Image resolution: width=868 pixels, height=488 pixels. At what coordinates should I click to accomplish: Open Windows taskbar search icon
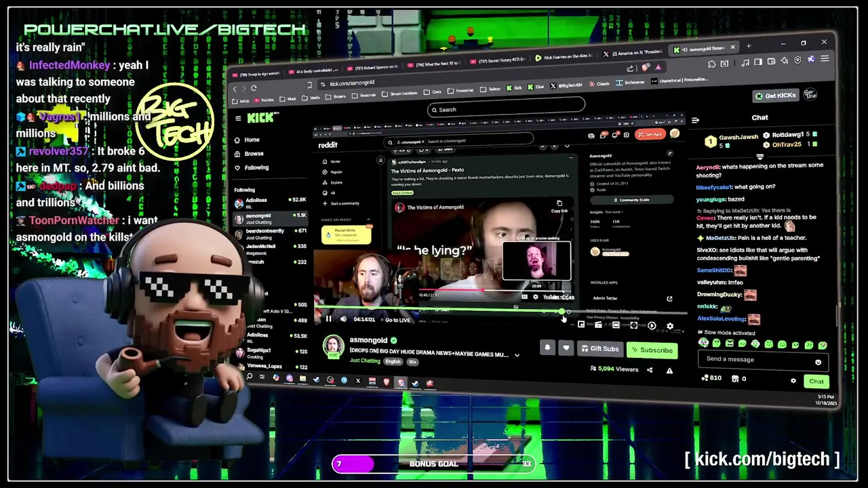click(250, 376)
